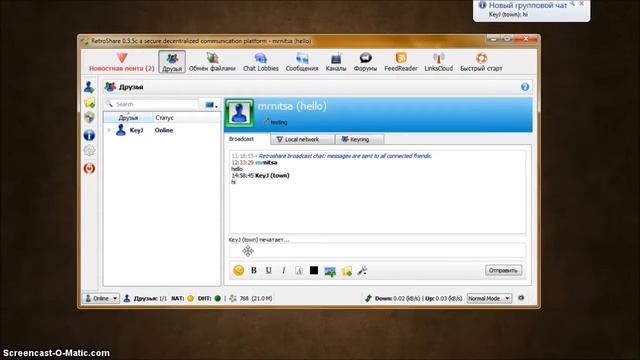This screenshot has height=360, width=640.
Task: Switch to the Broadcast tab
Action: click(241, 139)
